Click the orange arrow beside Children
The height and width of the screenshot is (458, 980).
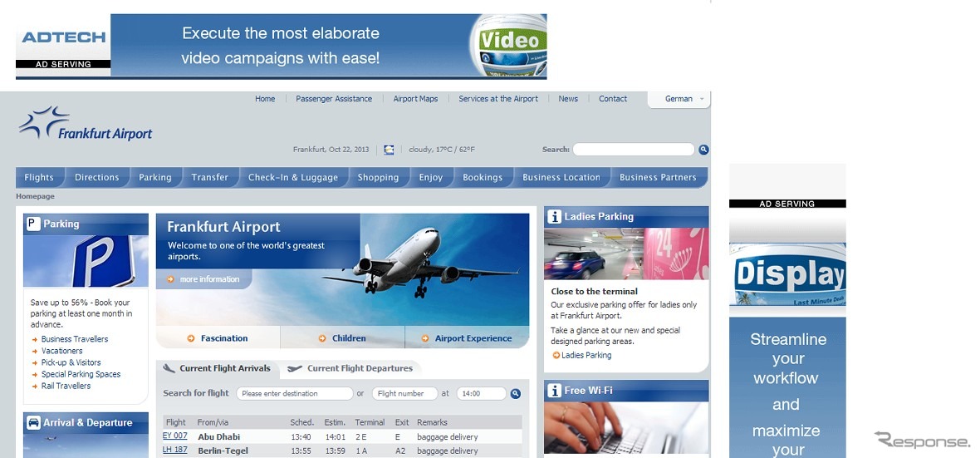(322, 338)
